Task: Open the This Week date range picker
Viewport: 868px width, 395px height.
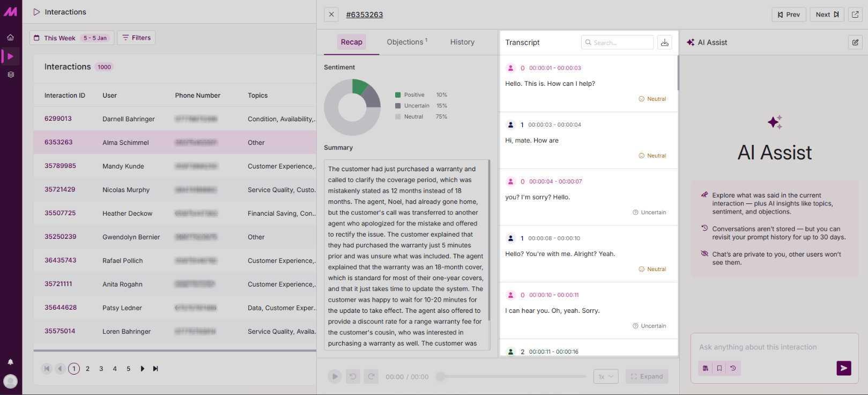Action: pos(71,38)
